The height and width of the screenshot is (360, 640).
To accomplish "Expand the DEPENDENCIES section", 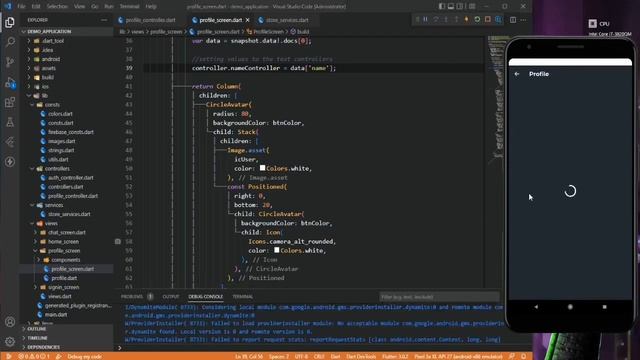I will [x=67, y=347].
